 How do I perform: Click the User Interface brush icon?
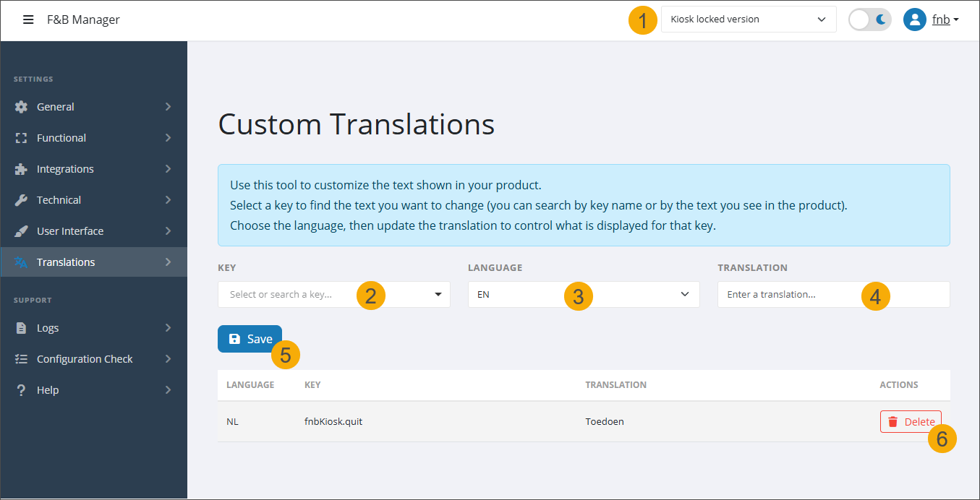(x=22, y=230)
